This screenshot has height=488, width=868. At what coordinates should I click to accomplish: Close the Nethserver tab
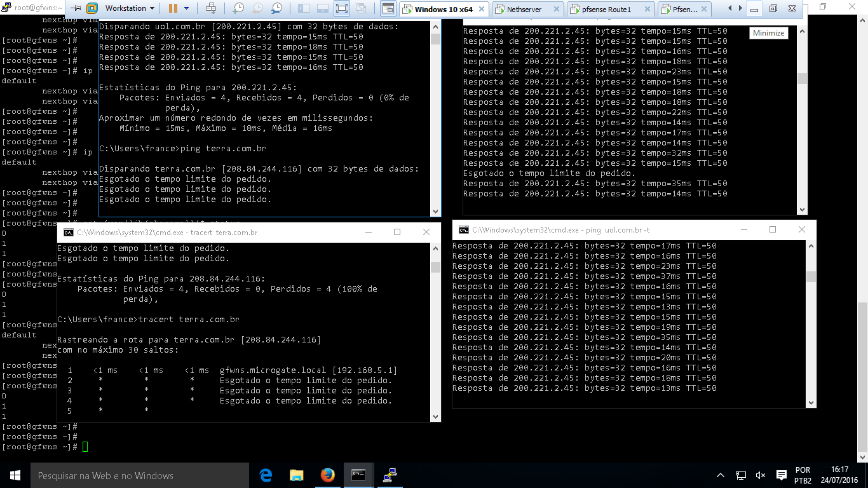557,10
